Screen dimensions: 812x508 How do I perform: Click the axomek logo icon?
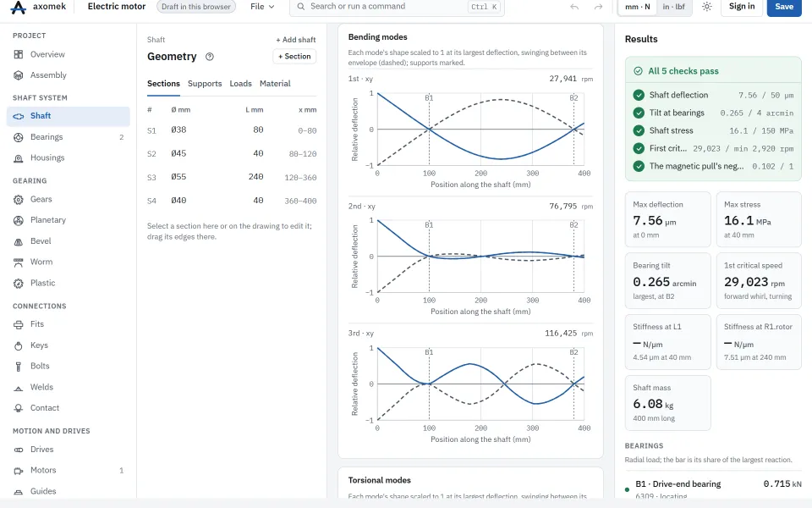[x=18, y=7]
